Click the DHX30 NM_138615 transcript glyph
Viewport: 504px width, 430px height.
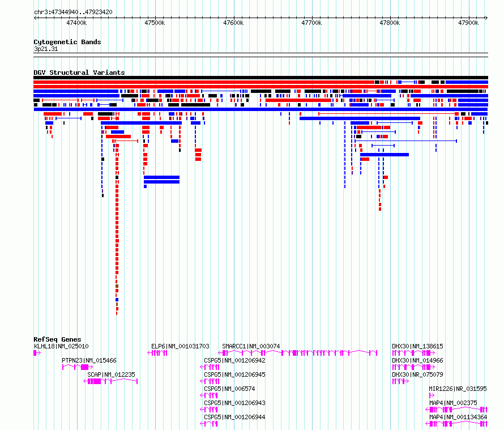pyautogui.click(x=413, y=353)
